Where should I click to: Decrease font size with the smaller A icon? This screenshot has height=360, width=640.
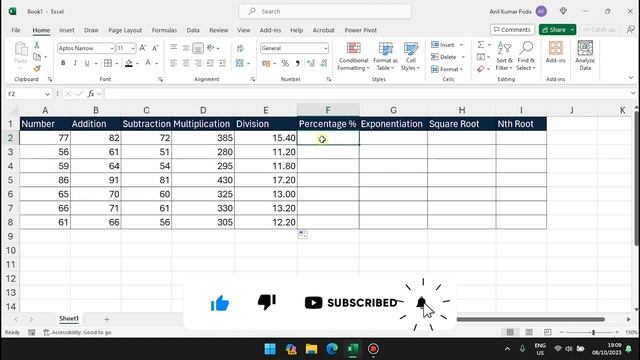155,48
